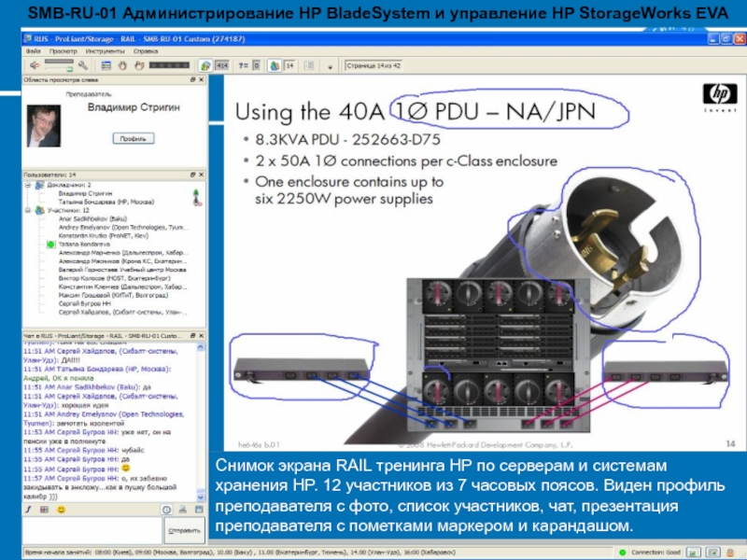Open the toolbar overflow dropdown arrow
The height and width of the screenshot is (560, 747).
[x=331, y=67]
